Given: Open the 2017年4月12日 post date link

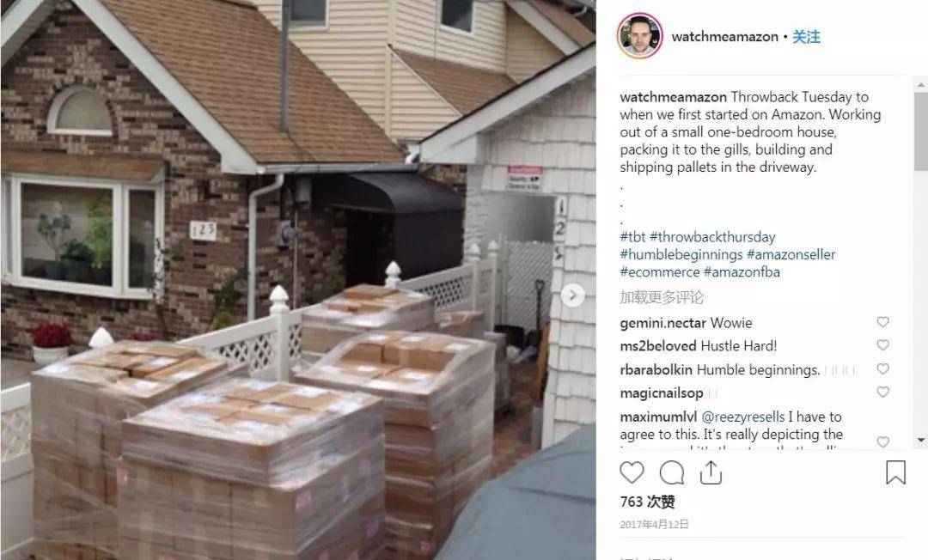Looking at the screenshot, I should click(654, 525).
